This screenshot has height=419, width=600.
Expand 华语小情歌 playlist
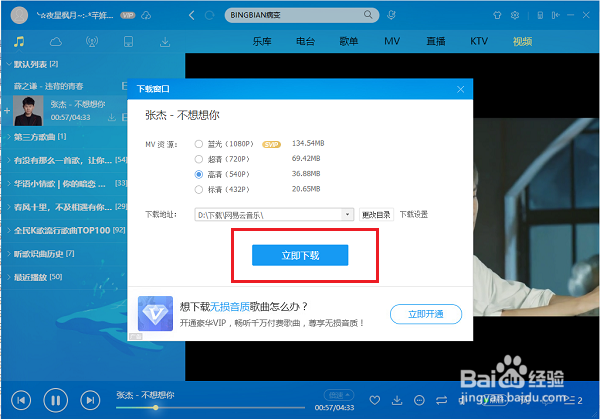click(8, 184)
